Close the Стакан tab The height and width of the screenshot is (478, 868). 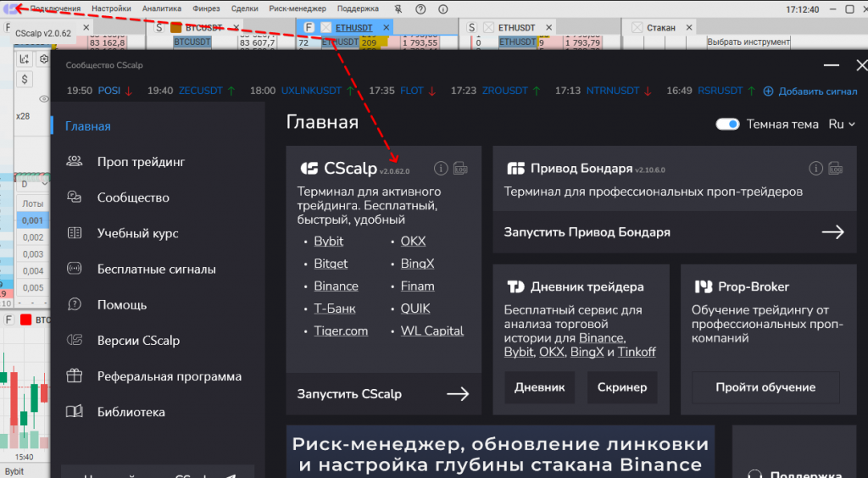[689, 27]
